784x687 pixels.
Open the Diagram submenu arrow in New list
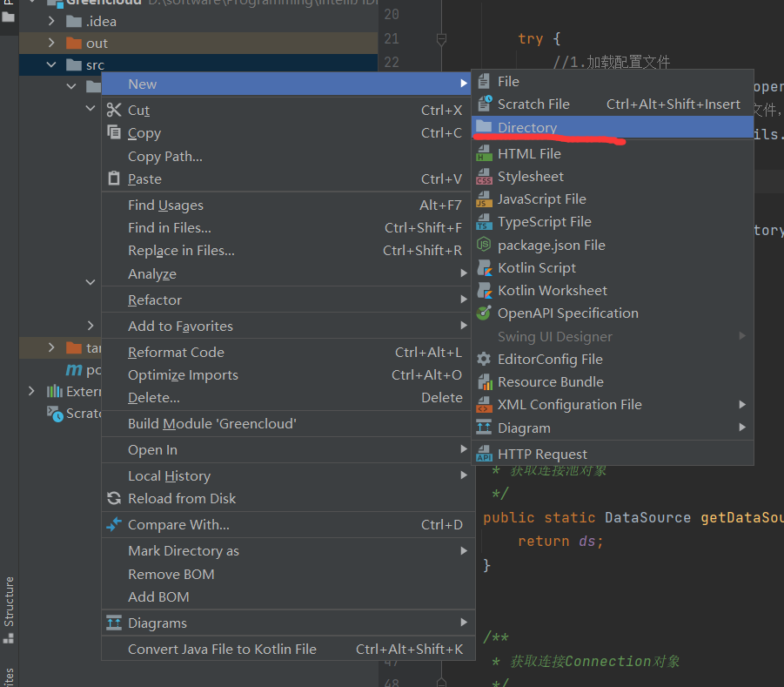point(742,428)
